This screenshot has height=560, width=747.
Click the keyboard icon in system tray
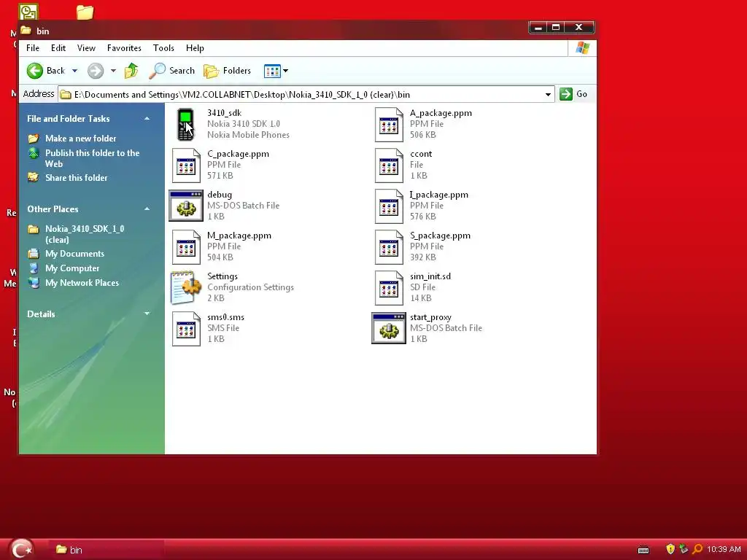point(643,550)
